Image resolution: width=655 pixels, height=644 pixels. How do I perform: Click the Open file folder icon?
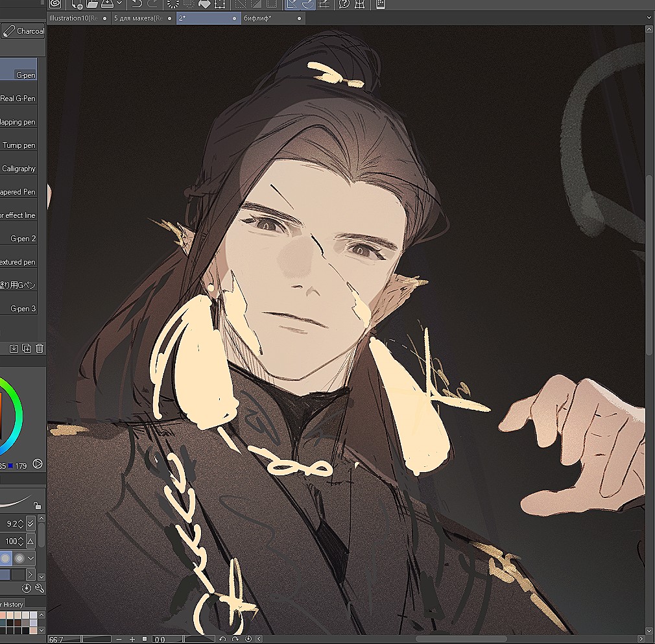(92, 4)
